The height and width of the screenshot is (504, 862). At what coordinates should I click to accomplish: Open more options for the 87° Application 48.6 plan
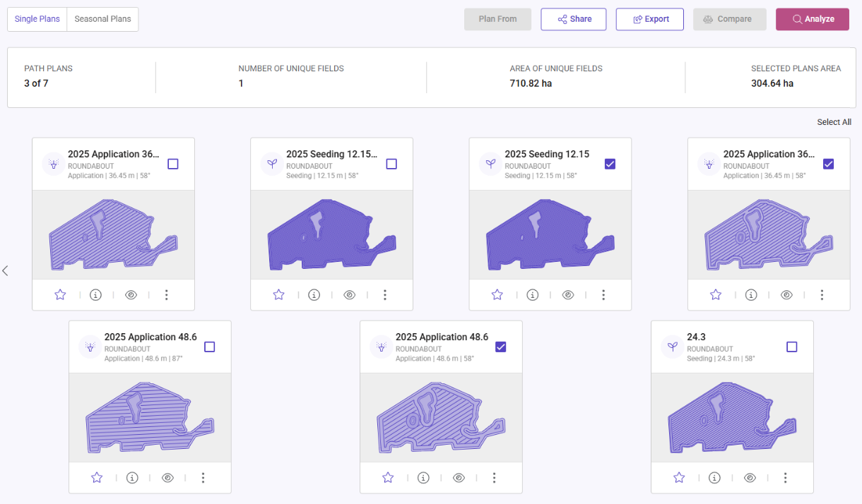coord(203,478)
